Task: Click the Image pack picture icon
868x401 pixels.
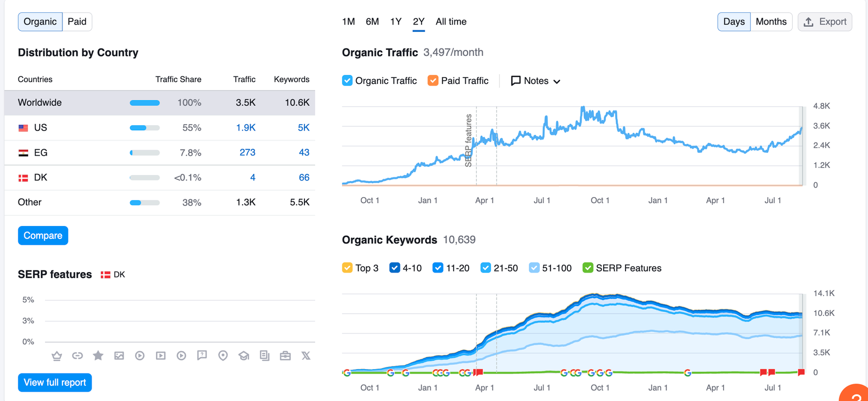Action: 119,356
